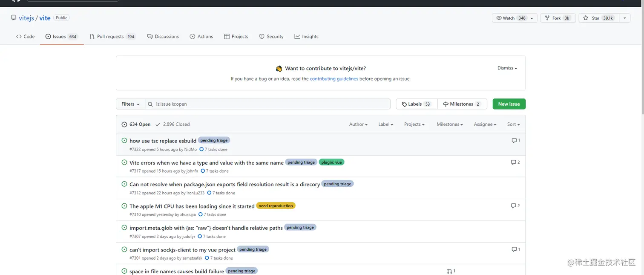Open the Projects tab
This screenshot has width=644, height=275.
pyautogui.click(x=236, y=37)
